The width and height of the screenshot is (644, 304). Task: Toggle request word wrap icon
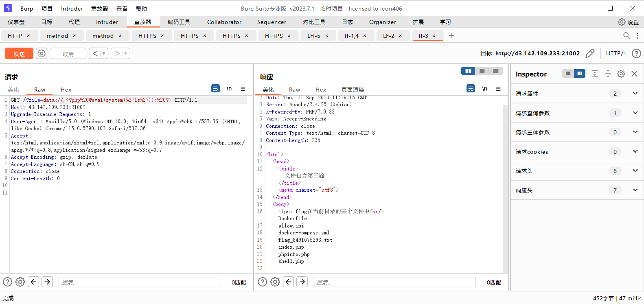[x=215, y=88]
